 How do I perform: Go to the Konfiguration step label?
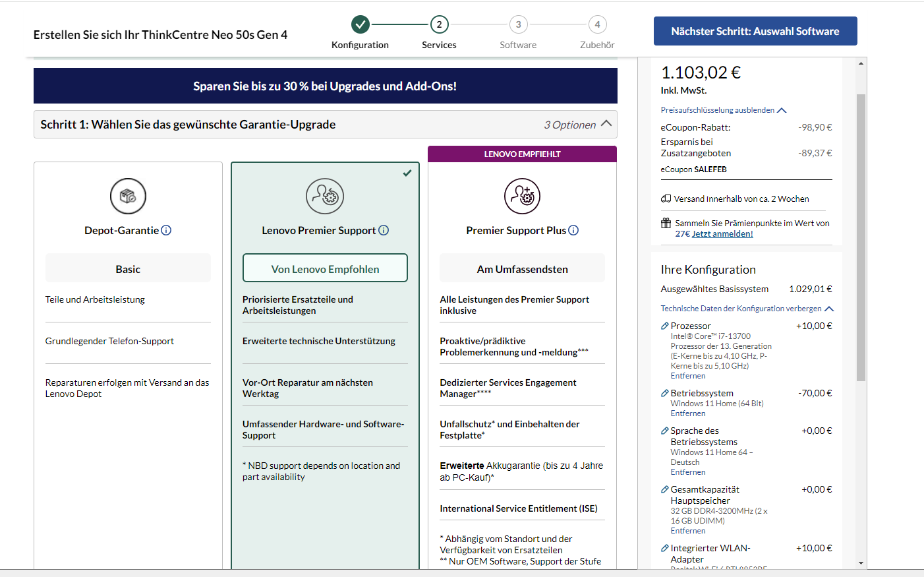point(360,45)
